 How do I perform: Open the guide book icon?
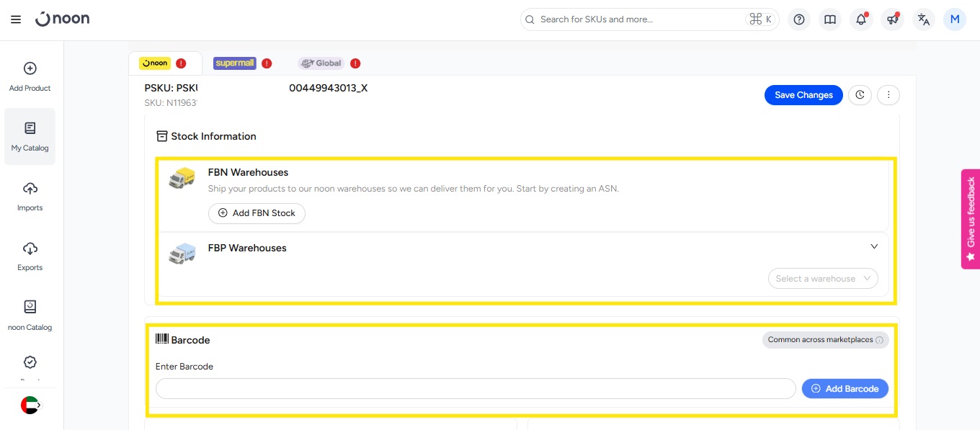click(830, 19)
